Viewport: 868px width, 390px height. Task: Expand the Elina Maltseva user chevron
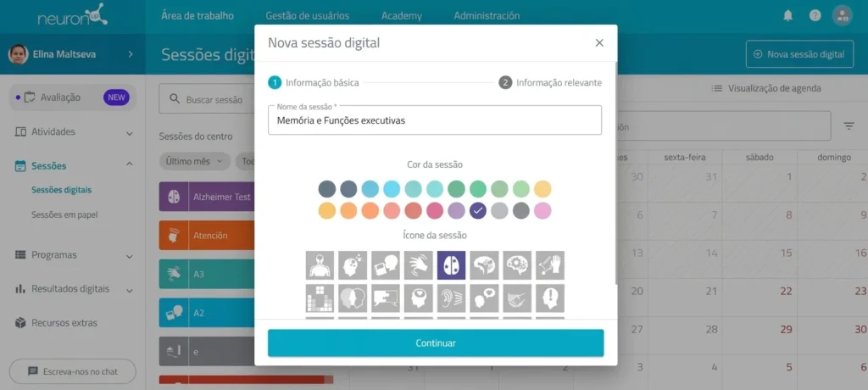tap(131, 54)
